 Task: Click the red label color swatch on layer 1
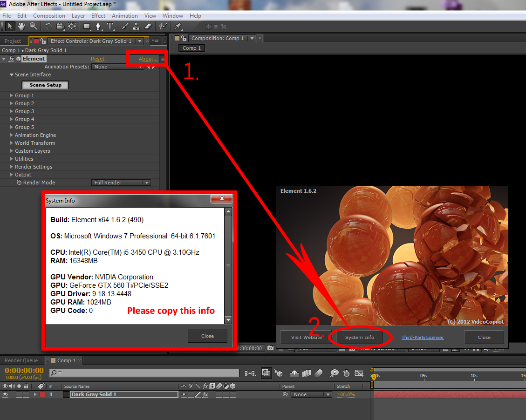42,394
